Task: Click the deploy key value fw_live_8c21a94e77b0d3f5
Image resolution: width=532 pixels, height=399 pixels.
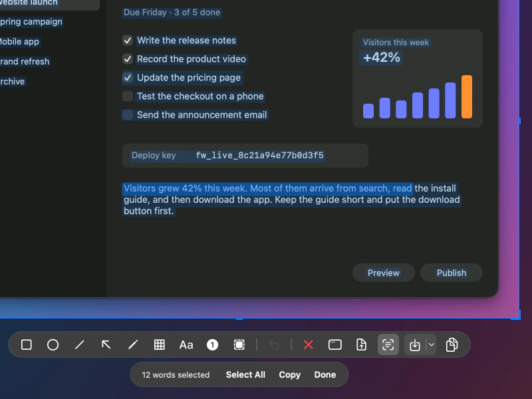Action: pyautogui.click(x=259, y=156)
